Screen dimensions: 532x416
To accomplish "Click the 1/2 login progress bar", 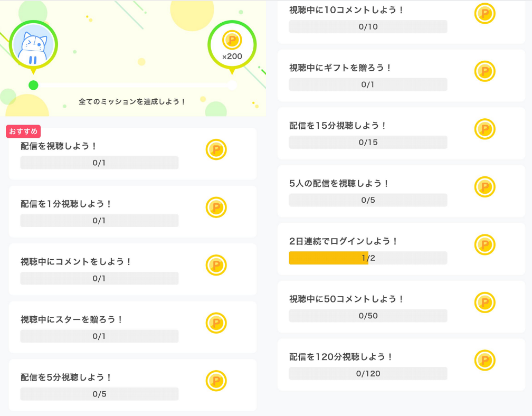I will tap(368, 258).
